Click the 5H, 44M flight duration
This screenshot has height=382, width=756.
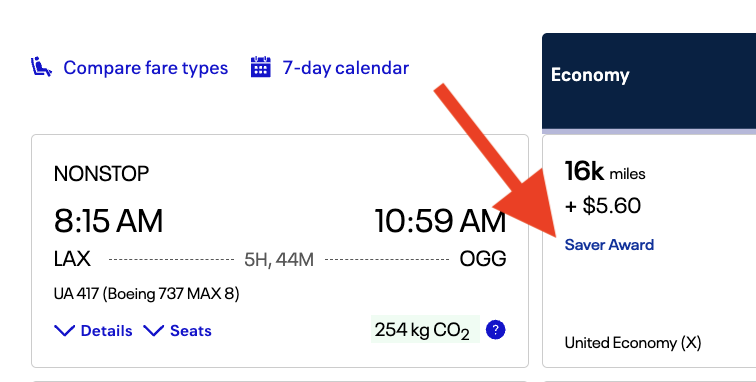tap(279, 259)
